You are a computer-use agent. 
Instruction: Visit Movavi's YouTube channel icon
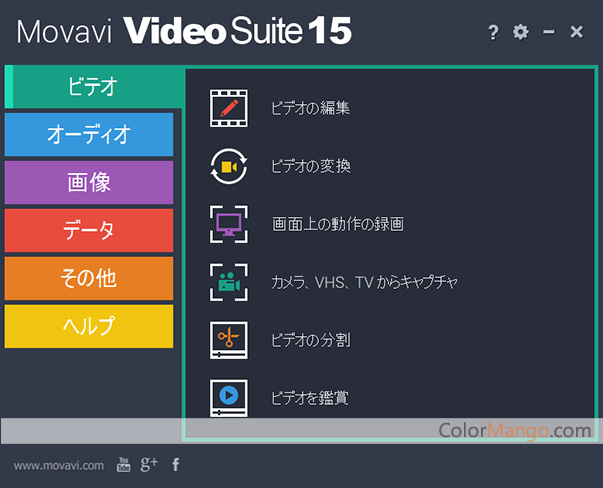[x=123, y=465]
